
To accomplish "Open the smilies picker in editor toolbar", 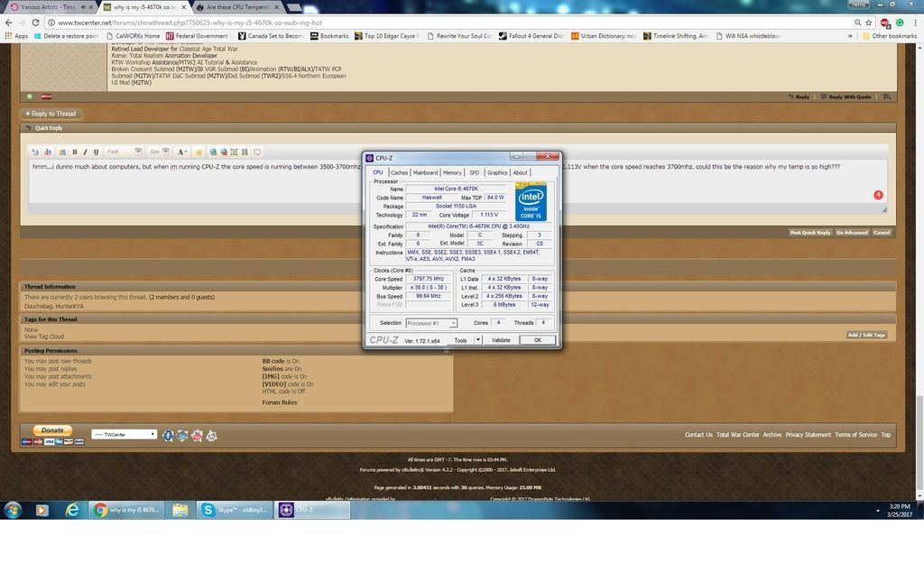I will (199, 152).
